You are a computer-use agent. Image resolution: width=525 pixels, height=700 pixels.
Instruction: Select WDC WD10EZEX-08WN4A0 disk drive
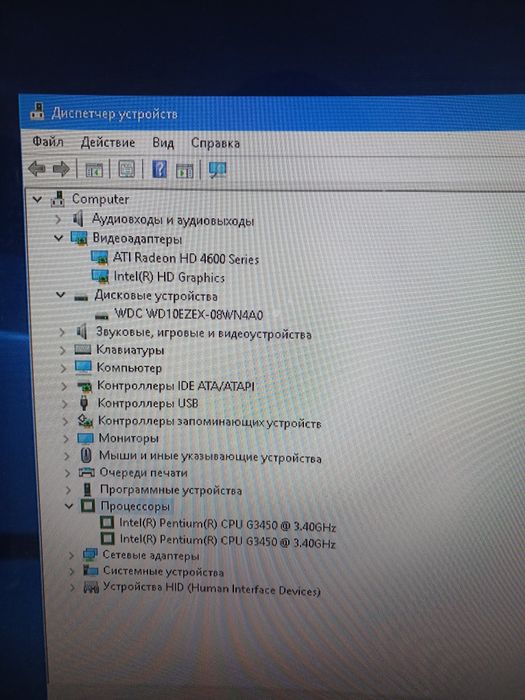pos(188,314)
